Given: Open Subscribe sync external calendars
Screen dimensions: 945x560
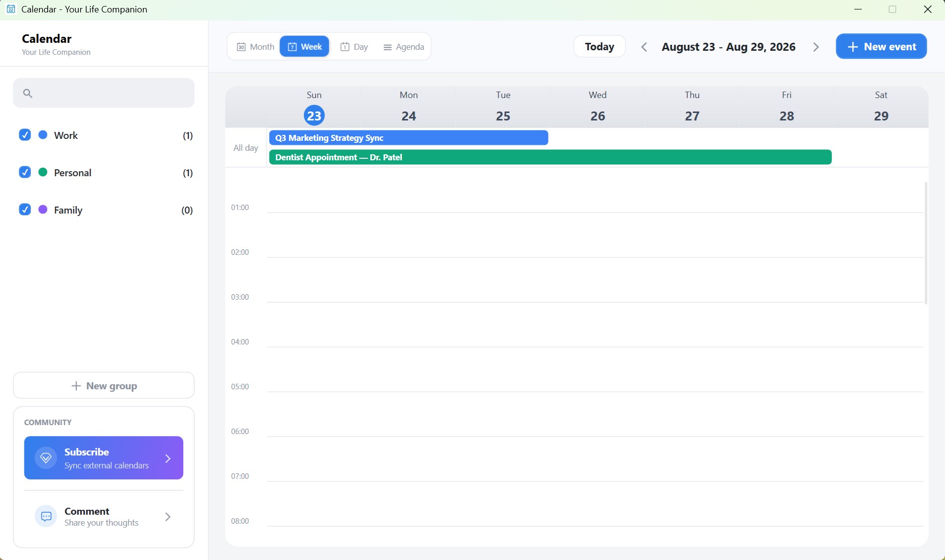Looking at the screenshot, I should (x=104, y=458).
